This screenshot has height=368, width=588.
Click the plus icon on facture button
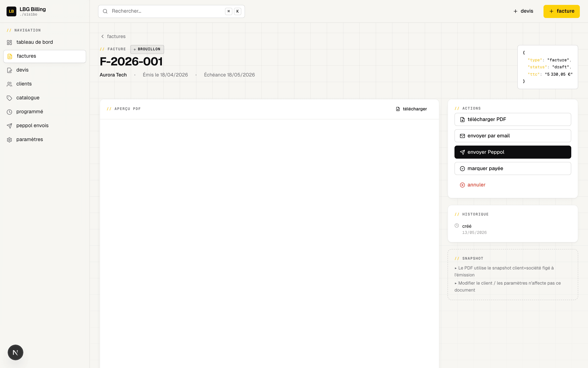click(x=551, y=11)
